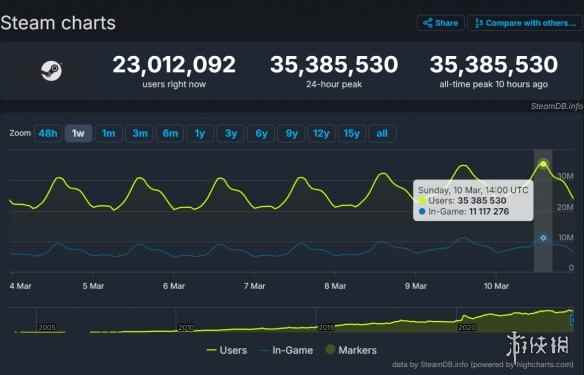Select the 6y zoom range

tap(261, 133)
